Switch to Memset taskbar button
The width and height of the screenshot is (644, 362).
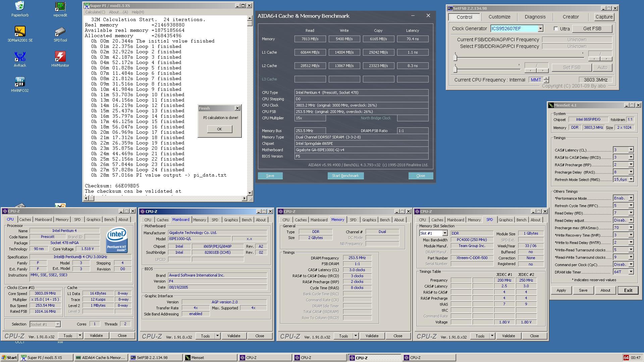click(x=211, y=358)
